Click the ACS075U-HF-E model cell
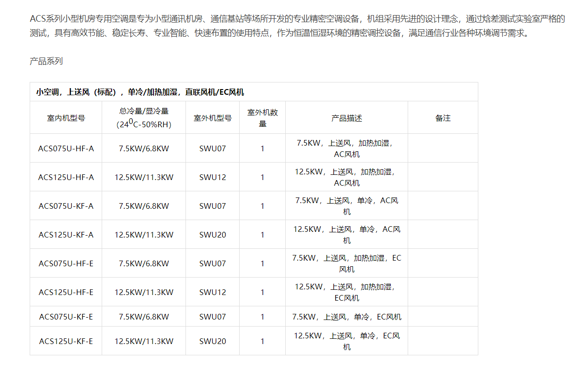 pyautogui.click(x=66, y=263)
